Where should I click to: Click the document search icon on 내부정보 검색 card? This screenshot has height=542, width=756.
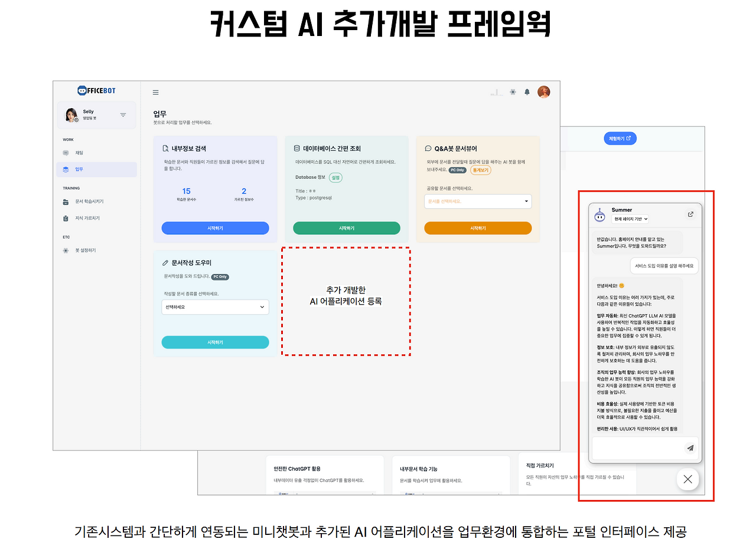coord(165,149)
